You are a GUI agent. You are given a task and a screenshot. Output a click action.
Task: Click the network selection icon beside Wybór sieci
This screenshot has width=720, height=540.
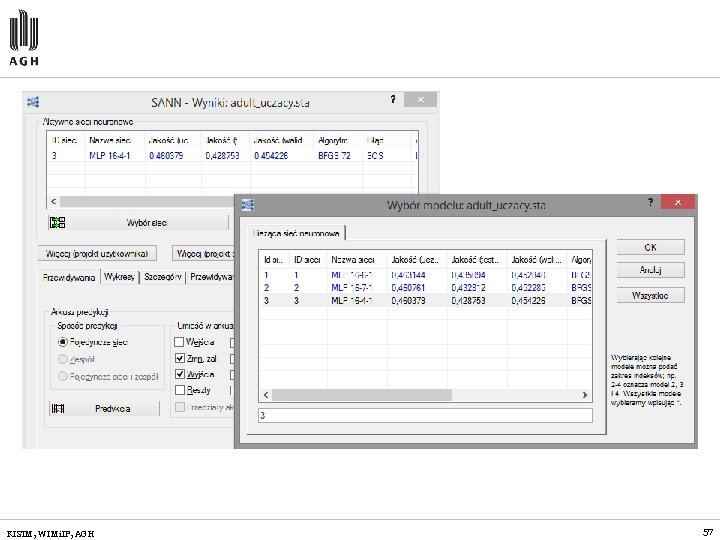[x=57, y=223]
